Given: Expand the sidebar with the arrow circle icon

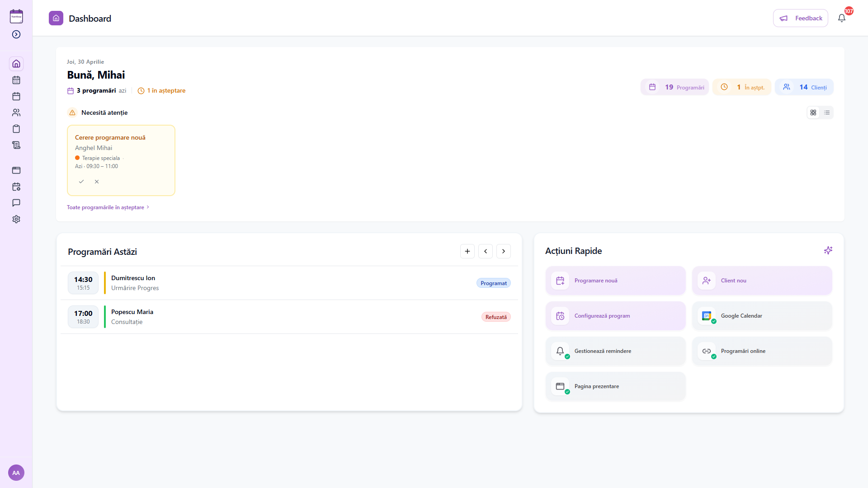Looking at the screenshot, I should click(16, 34).
